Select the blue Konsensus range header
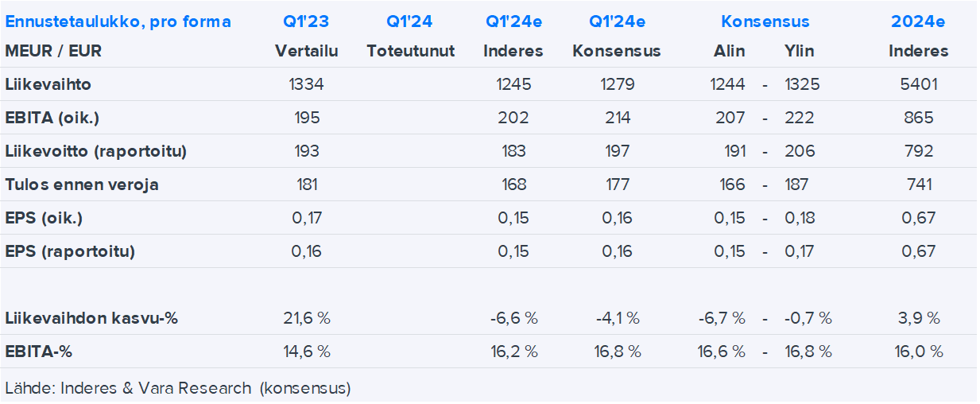Image resolution: width=980 pixels, height=404 pixels. coord(765,21)
